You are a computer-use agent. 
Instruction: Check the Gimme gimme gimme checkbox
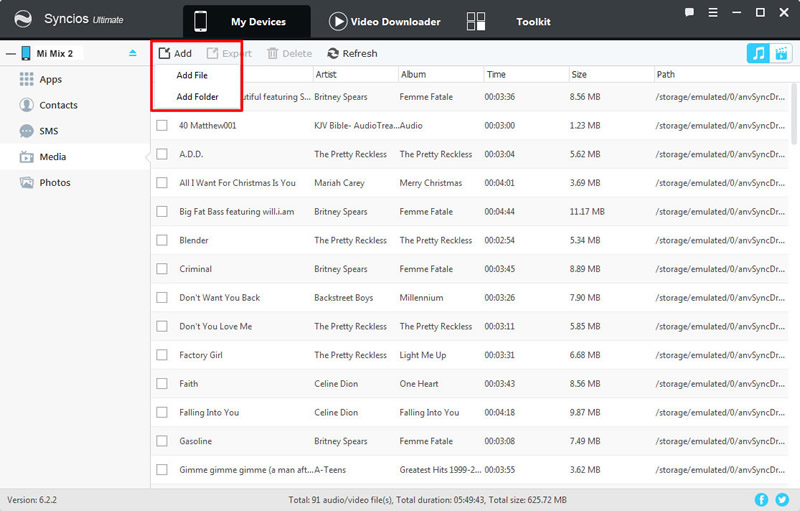coord(162,470)
